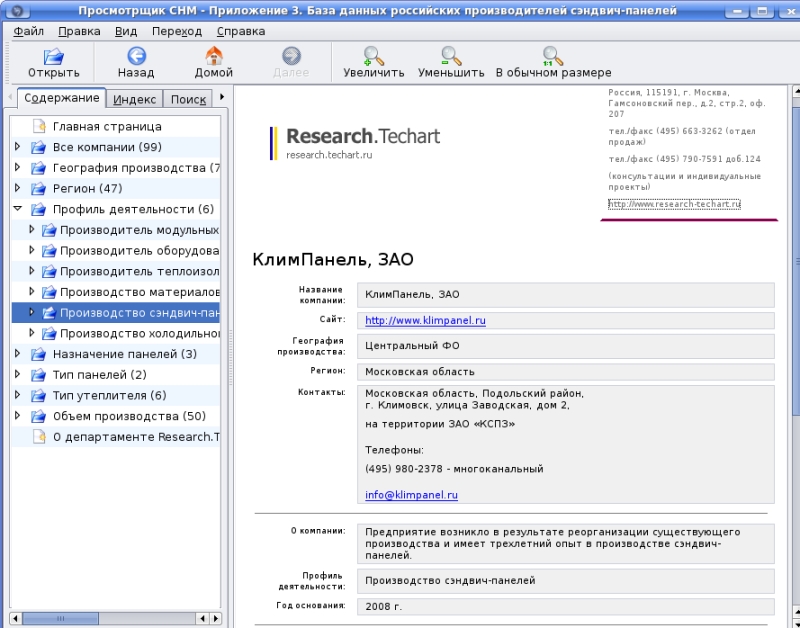Click the folder icon of Все компании (99)
The height and width of the screenshot is (628, 800).
[38, 147]
